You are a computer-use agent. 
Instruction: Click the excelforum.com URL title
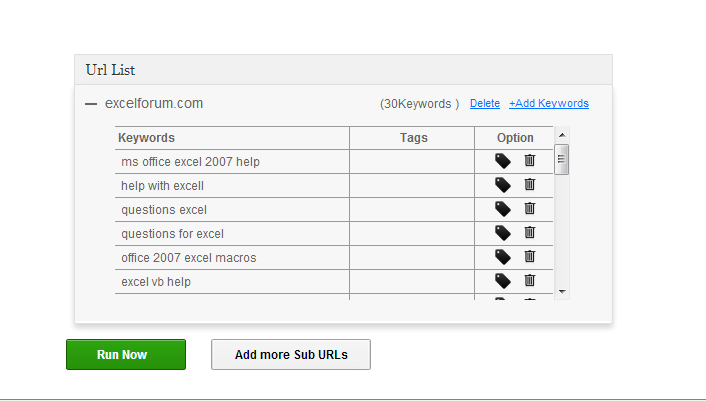pos(154,103)
